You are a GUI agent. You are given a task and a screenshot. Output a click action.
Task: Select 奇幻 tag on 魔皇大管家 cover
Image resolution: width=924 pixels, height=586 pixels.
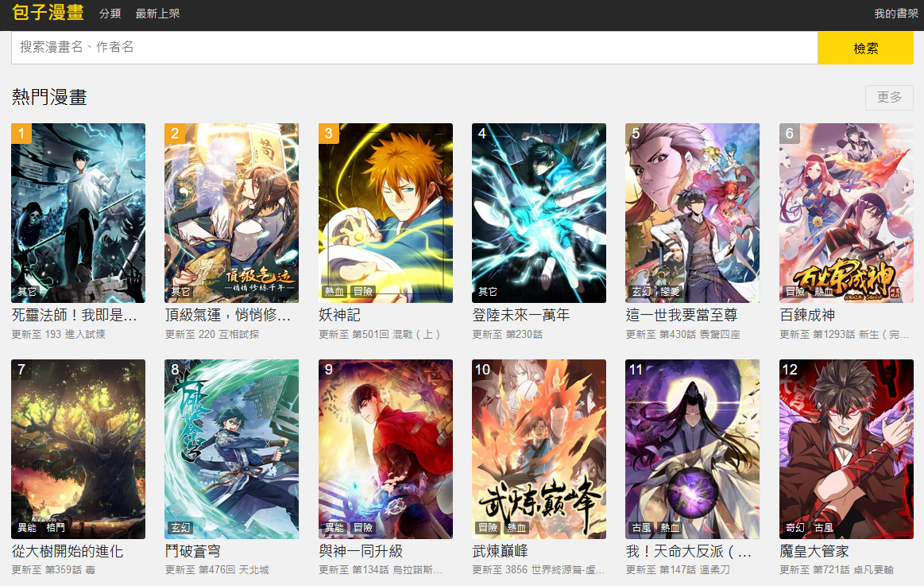point(795,528)
